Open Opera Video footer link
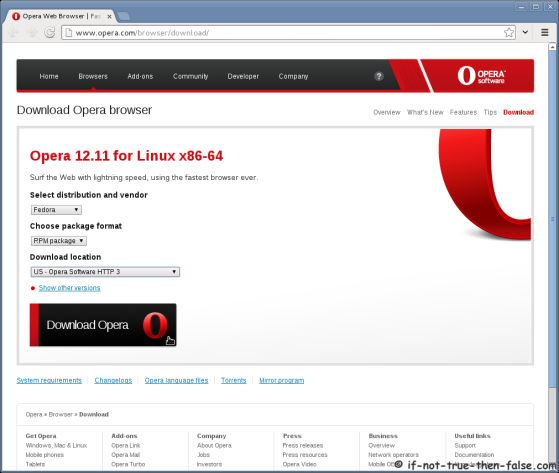559x473 pixels. [x=299, y=464]
